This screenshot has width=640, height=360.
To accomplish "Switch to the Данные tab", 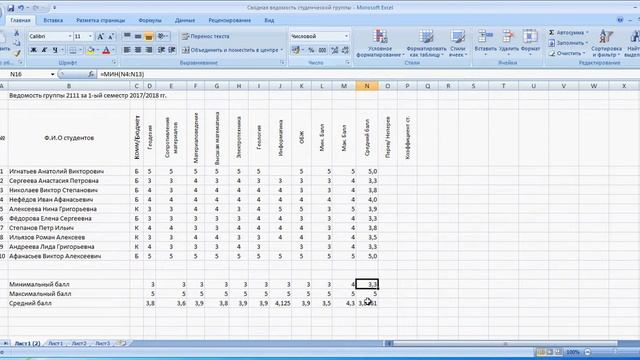I will point(185,20).
